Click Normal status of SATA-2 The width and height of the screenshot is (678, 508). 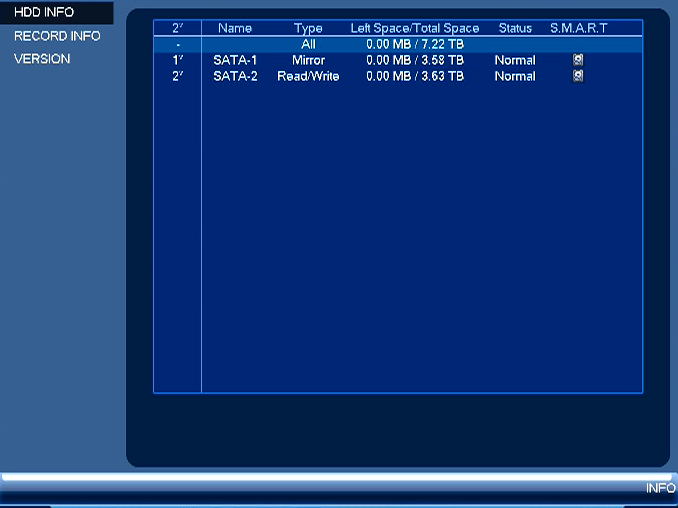click(515, 76)
